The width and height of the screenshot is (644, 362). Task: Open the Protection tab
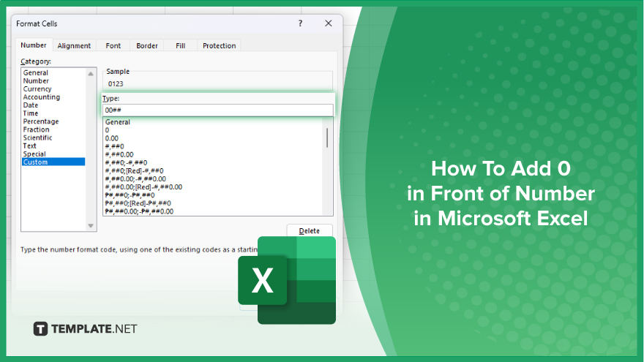(x=219, y=45)
